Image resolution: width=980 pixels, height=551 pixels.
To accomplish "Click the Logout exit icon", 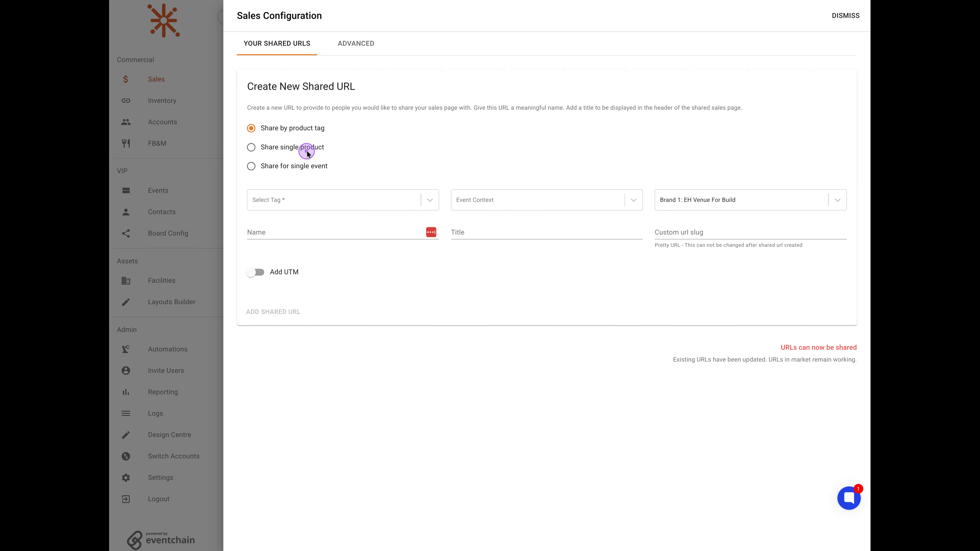I will (x=126, y=499).
